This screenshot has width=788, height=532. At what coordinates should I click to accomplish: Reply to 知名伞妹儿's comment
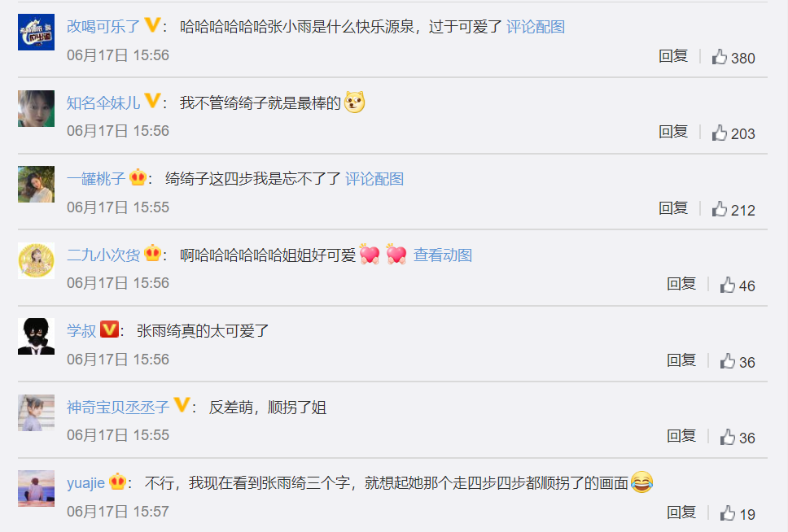[x=673, y=132]
